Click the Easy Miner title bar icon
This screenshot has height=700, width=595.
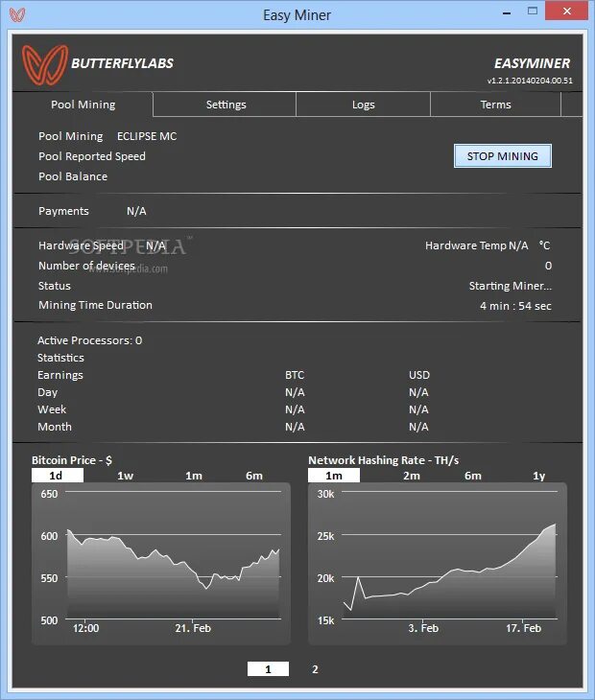coord(17,14)
